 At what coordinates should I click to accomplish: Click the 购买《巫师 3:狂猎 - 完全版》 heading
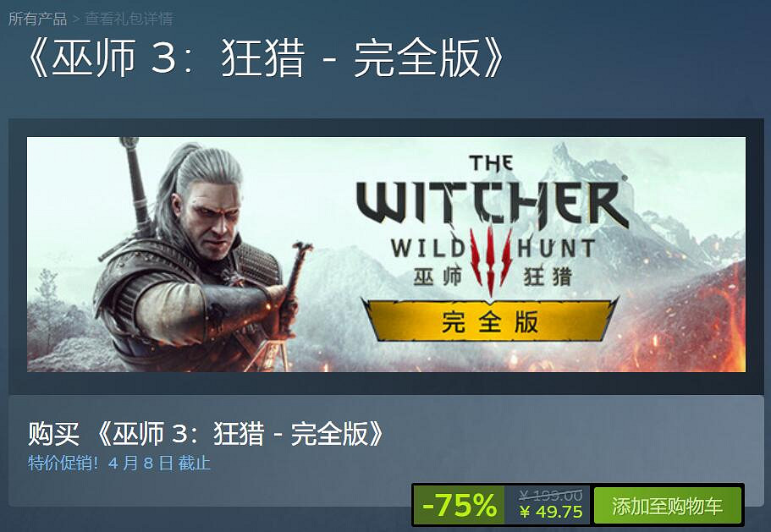tap(206, 434)
